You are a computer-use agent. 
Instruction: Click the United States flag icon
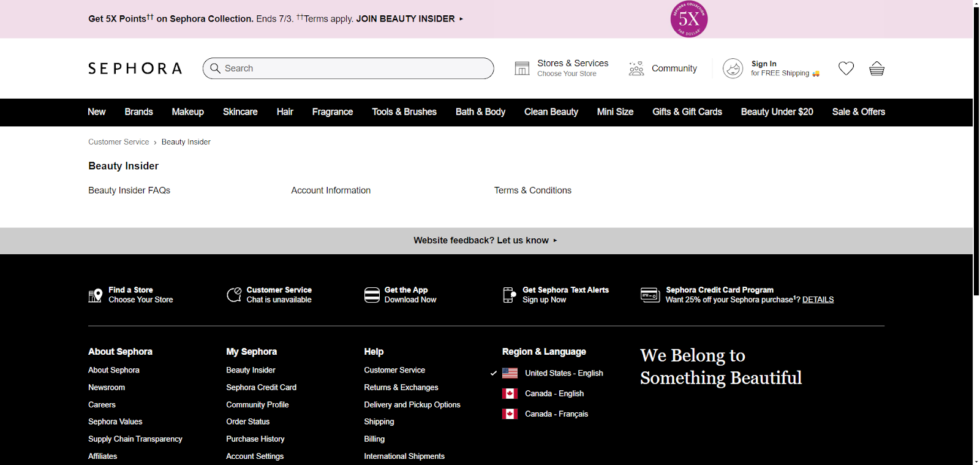pos(510,373)
